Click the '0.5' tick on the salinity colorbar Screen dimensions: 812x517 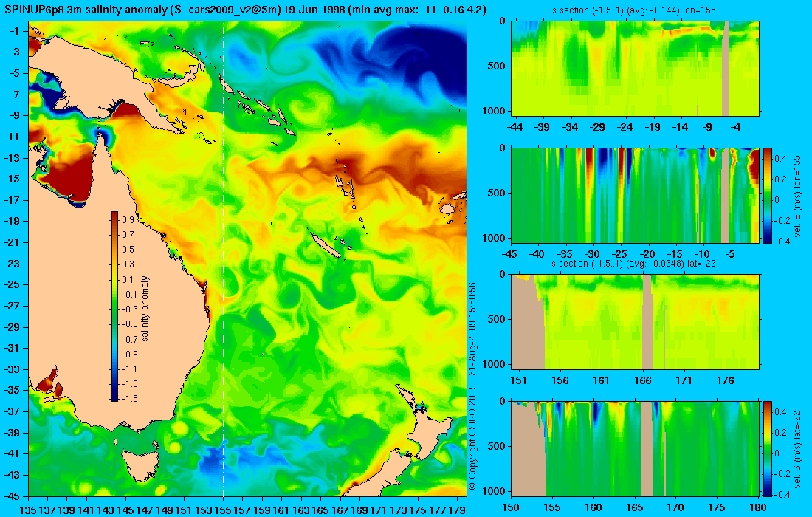pos(128,249)
